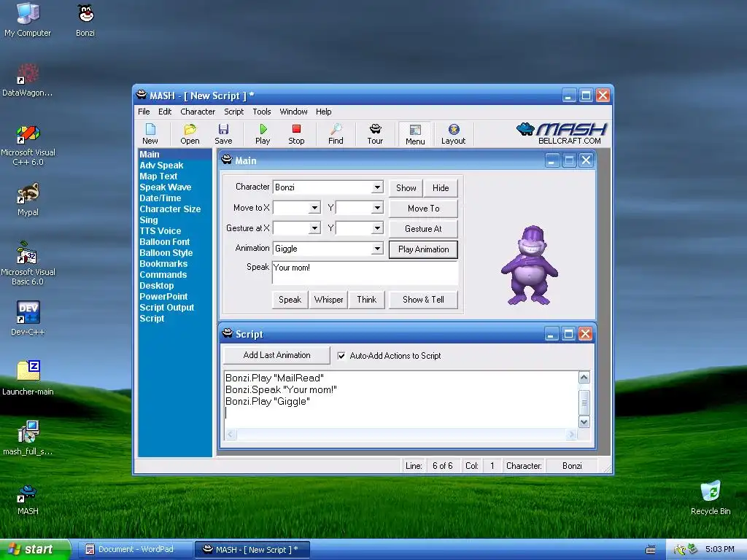Open the Find tool in toolbar

coord(336,134)
